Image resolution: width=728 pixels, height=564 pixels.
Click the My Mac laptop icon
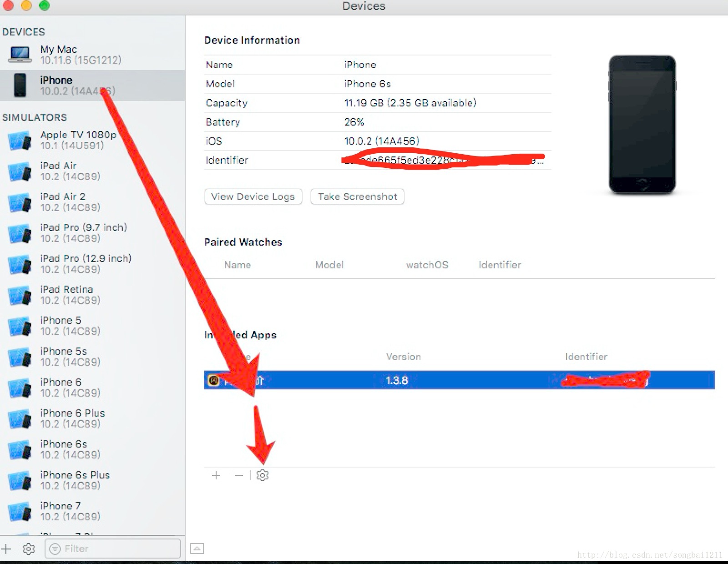pyautogui.click(x=20, y=55)
